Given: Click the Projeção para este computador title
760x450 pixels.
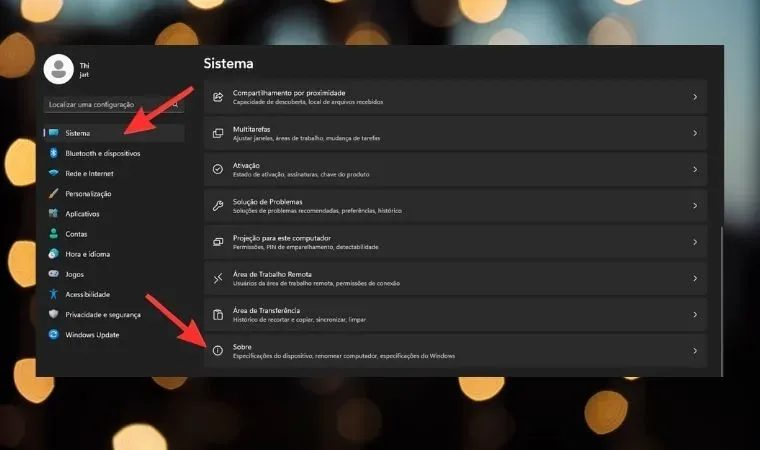Looking at the screenshot, I should (282, 238).
